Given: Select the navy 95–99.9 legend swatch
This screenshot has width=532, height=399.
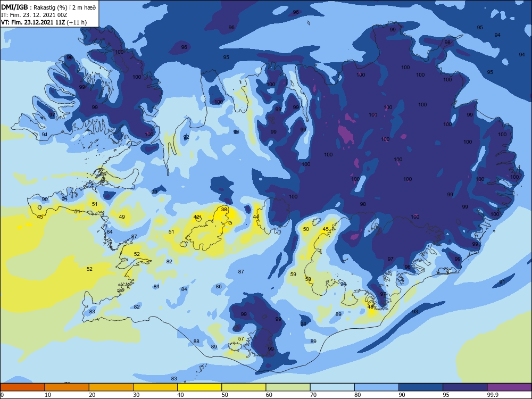Looking at the screenshot, I should (465, 387).
